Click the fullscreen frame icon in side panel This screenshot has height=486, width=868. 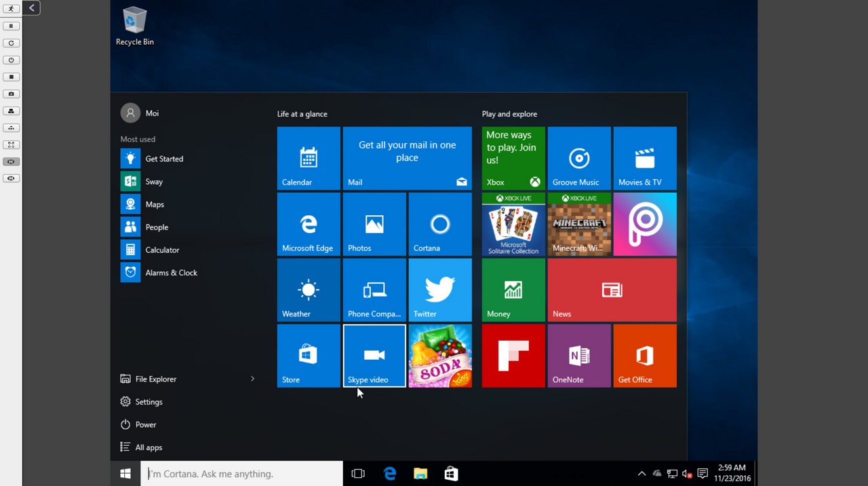click(11, 145)
